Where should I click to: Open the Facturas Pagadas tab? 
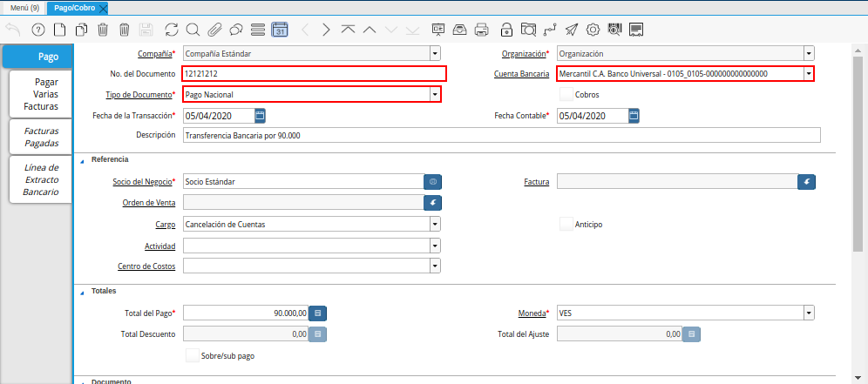(x=41, y=137)
